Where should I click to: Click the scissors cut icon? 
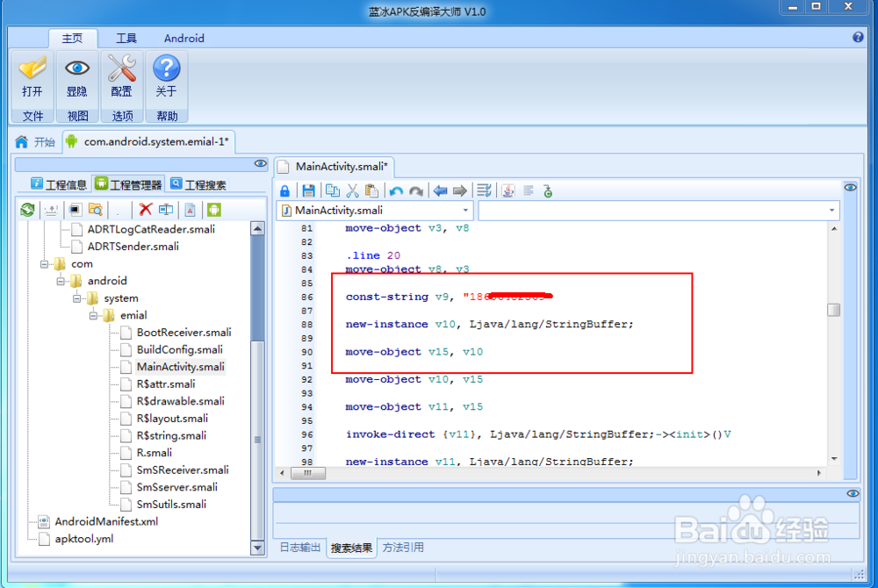coord(352,190)
